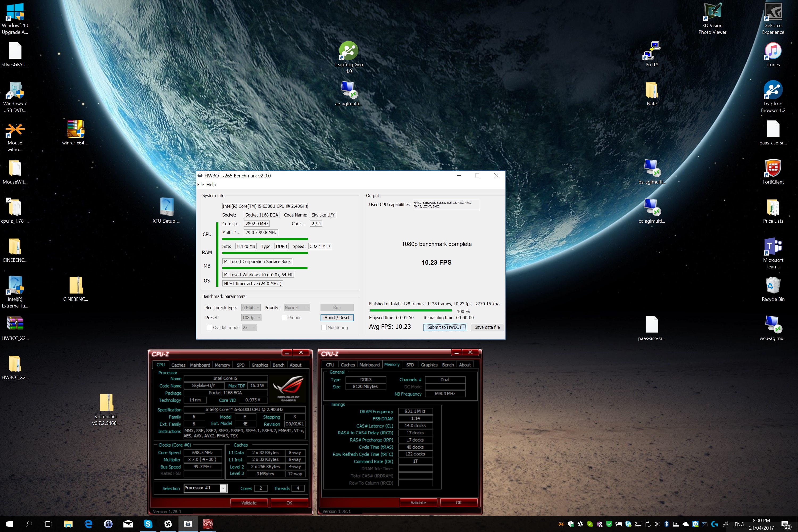This screenshot has height=532, width=798.
Task: Open the Priority Normal dropdown
Action: click(297, 307)
